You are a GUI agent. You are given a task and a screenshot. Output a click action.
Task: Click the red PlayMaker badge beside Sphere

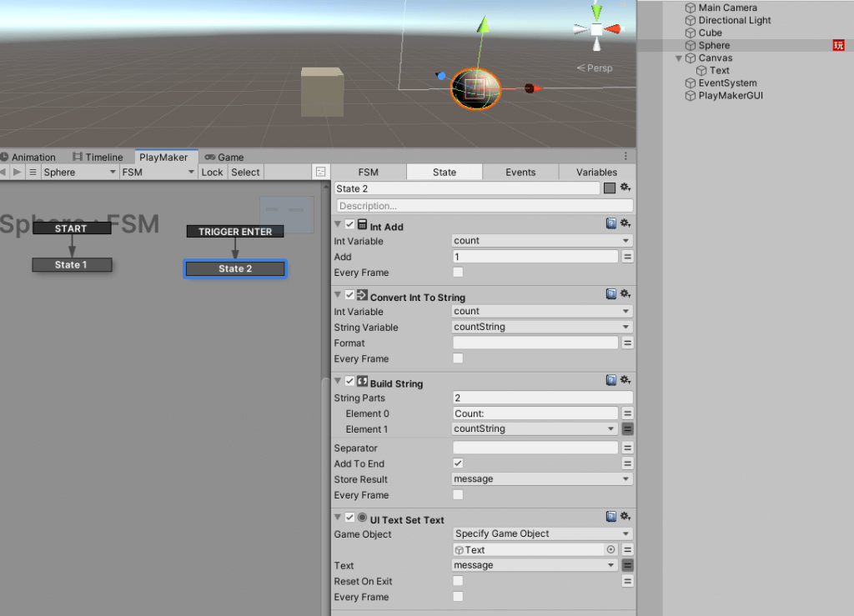coord(838,46)
